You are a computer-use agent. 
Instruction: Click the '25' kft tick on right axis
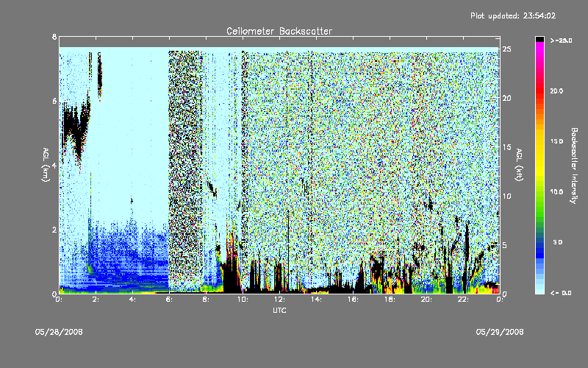click(x=506, y=49)
